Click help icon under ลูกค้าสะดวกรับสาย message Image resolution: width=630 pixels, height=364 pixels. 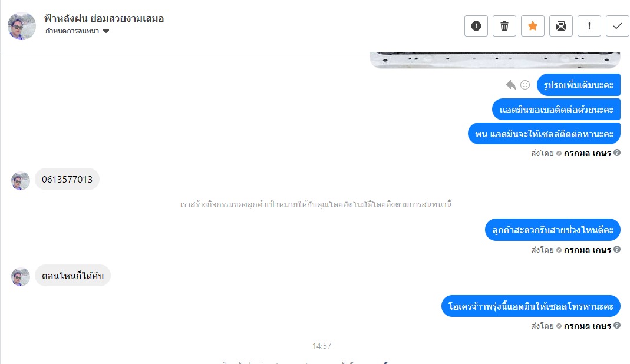point(617,249)
